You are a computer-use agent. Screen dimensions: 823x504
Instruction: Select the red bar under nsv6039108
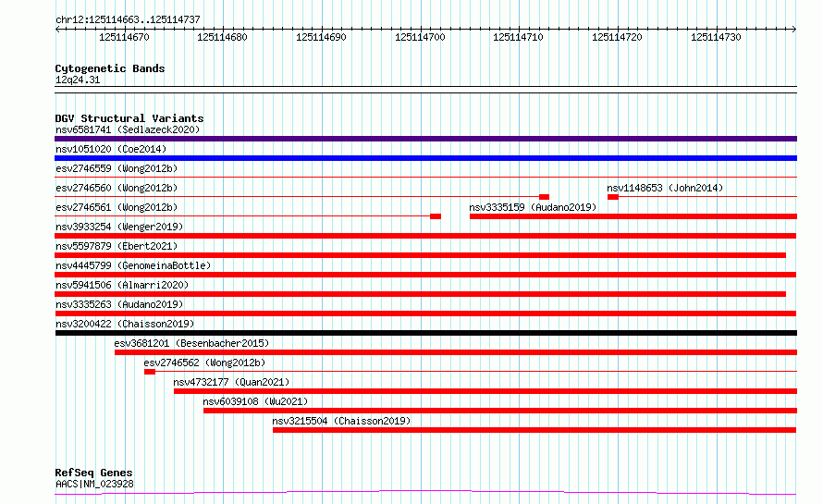pos(500,411)
